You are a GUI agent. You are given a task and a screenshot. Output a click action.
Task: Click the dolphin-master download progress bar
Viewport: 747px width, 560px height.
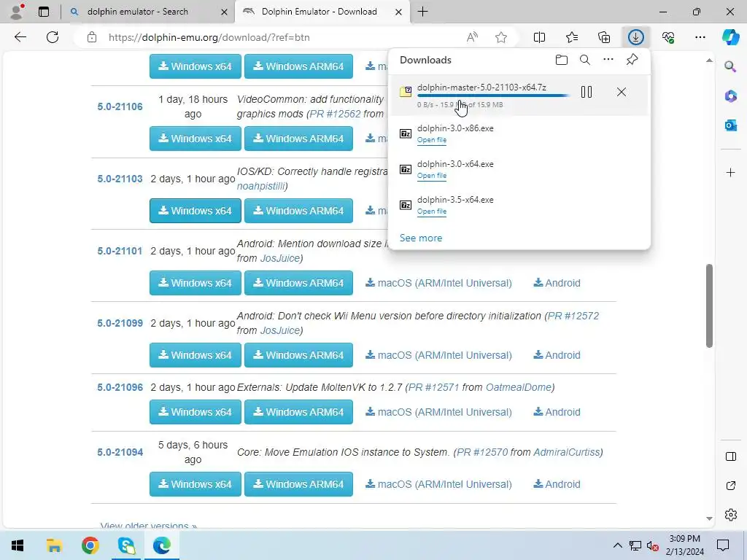point(493,96)
